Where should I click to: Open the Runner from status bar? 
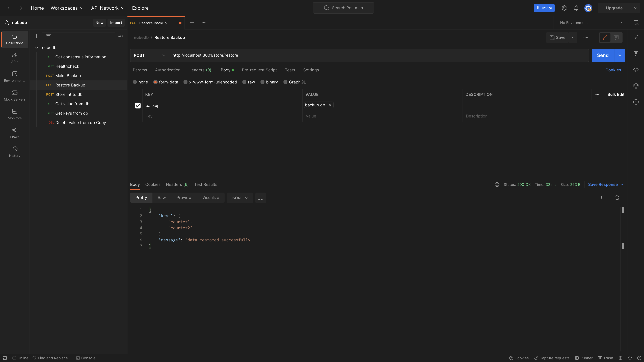pos(584,358)
